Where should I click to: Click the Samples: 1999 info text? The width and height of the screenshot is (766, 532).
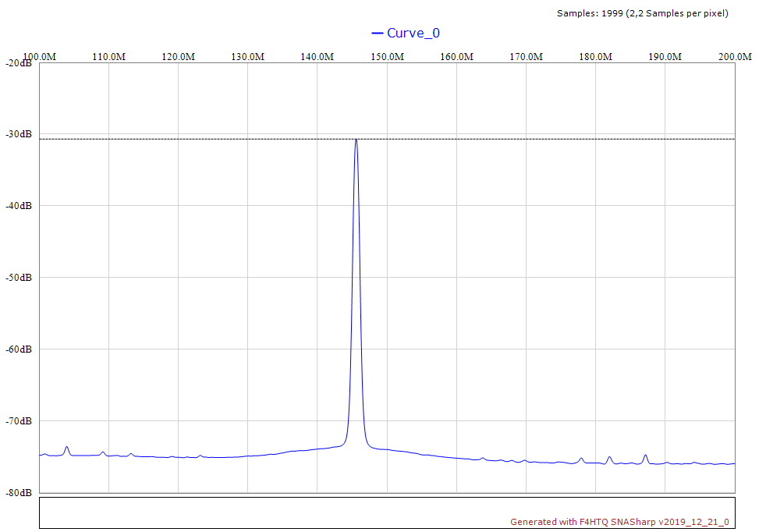click(642, 13)
